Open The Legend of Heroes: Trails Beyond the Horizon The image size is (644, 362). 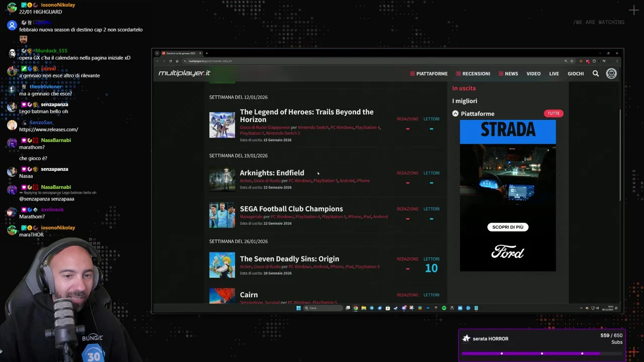coord(306,116)
